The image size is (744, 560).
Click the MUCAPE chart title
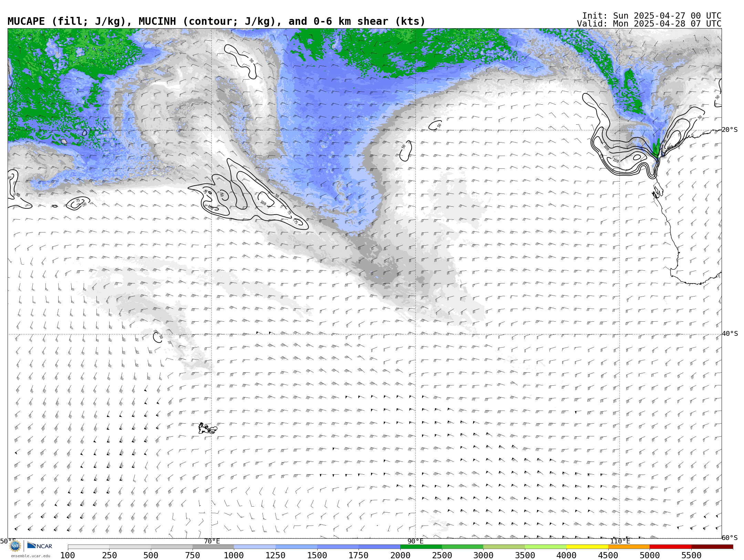click(216, 21)
